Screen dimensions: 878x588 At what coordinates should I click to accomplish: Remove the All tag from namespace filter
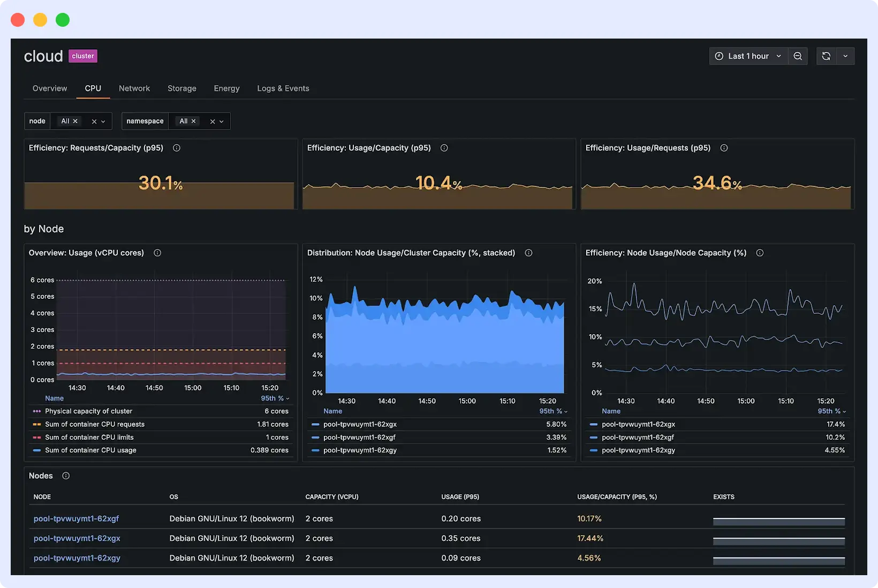[x=194, y=121]
